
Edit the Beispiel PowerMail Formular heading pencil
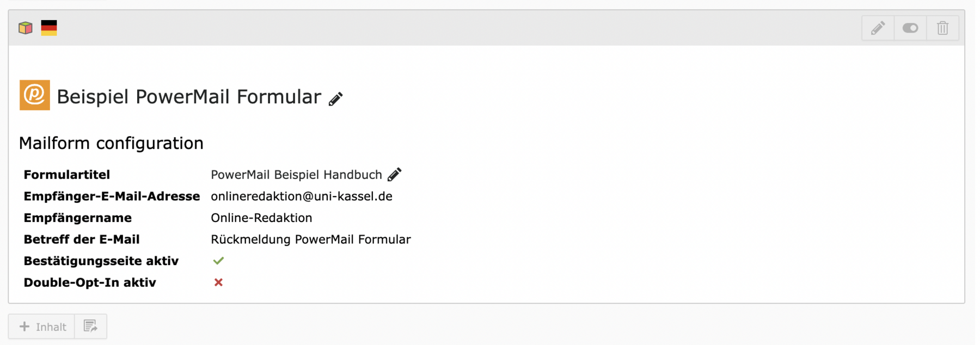click(336, 98)
